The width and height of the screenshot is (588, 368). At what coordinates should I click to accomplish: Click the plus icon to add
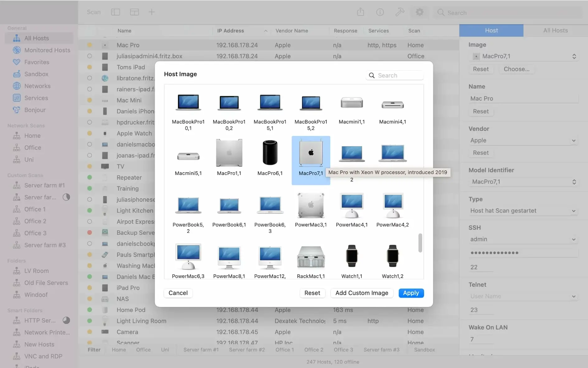pyautogui.click(x=152, y=12)
